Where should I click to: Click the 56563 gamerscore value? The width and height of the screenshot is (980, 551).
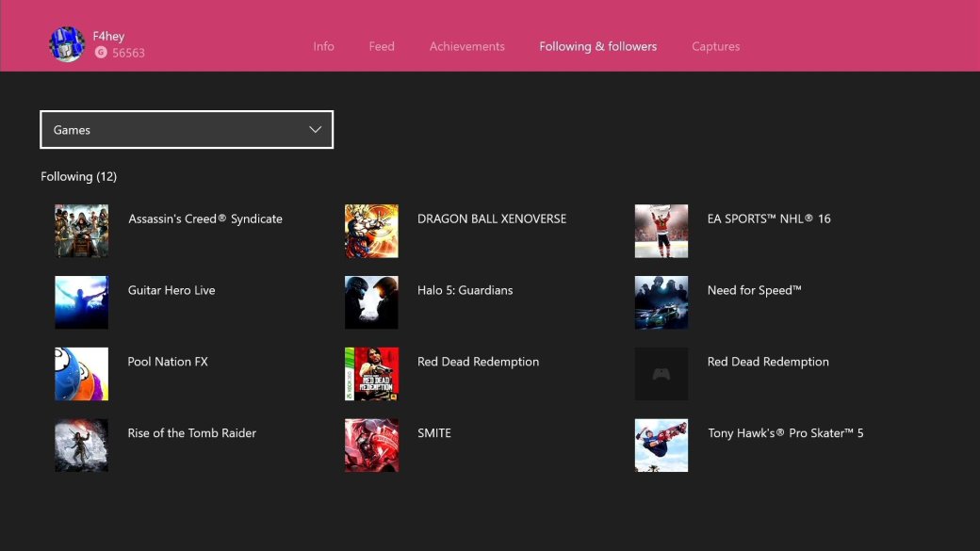point(129,53)
